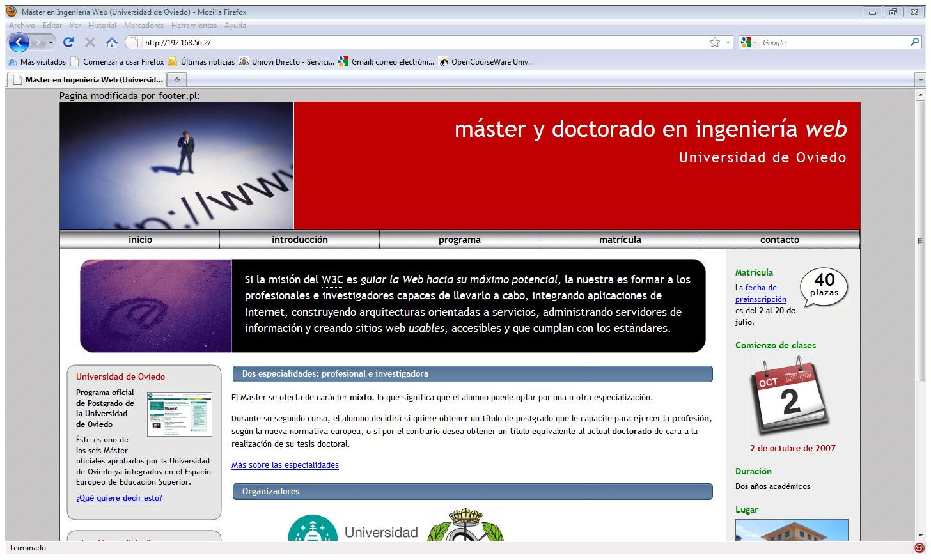The width and height of the screenshot is (931, 560).
Task: Go to the introducción navigation item
Action: pyautogui.click(x=299, y=240)
